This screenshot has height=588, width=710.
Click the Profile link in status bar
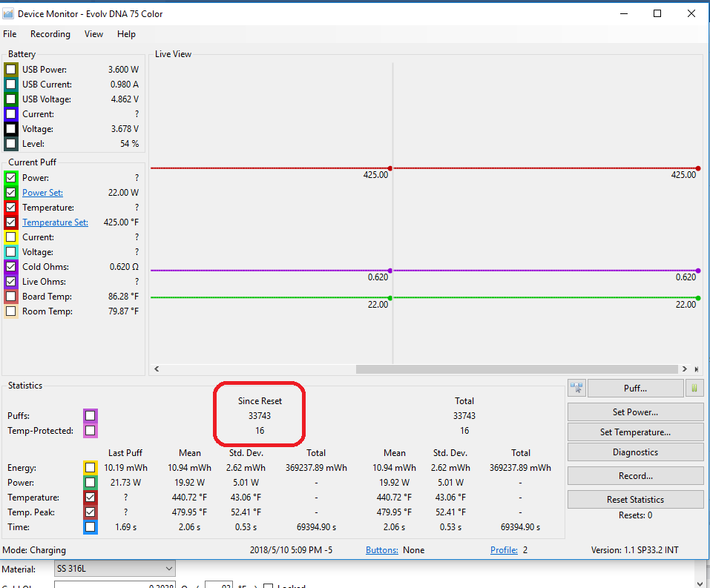pos(504,550)
